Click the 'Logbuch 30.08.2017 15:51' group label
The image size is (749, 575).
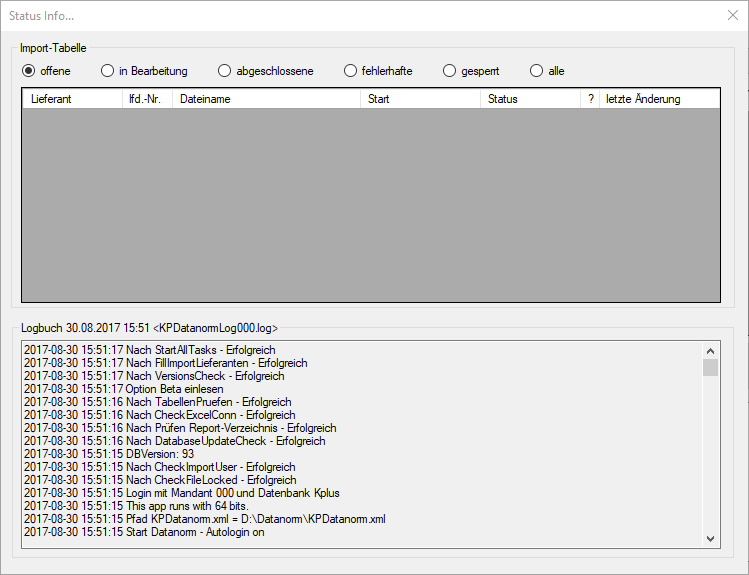click(149, 328)
